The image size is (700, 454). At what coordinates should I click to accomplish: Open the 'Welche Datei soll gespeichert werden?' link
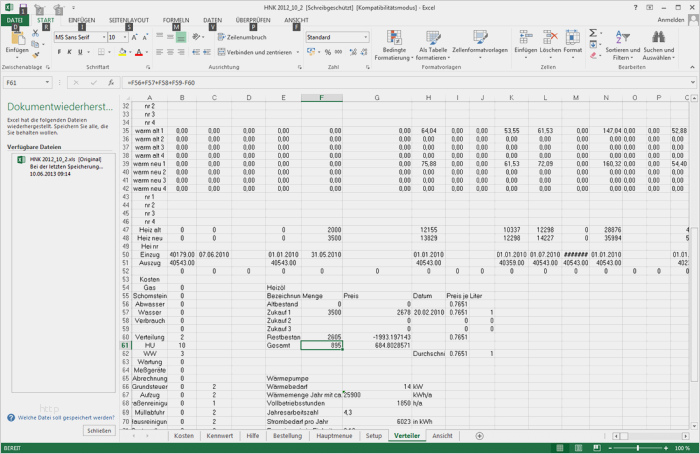(66, 418)
